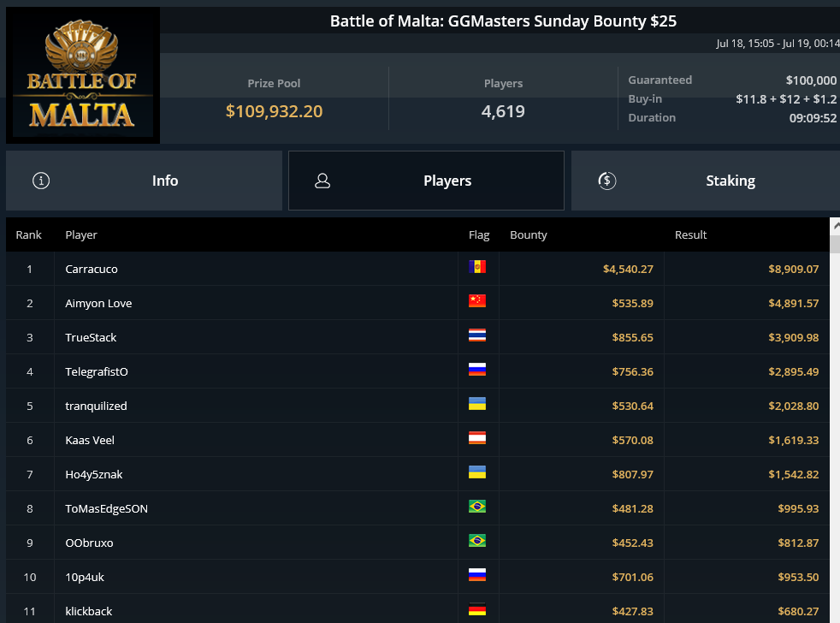The height and width of the screenshot is (623, 840).
Task: Click ToMasEdgeSON's Brazil flag icon
Action: point(476,507)
